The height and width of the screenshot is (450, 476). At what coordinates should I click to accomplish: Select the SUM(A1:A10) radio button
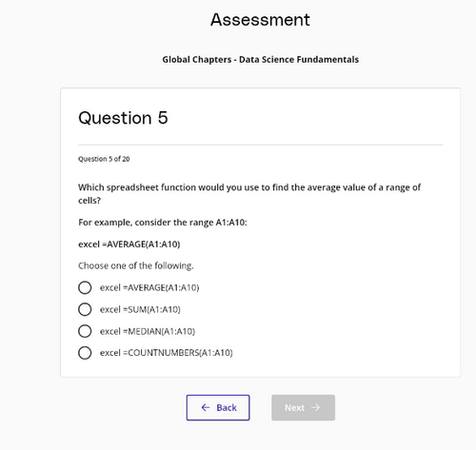(85, 309)
